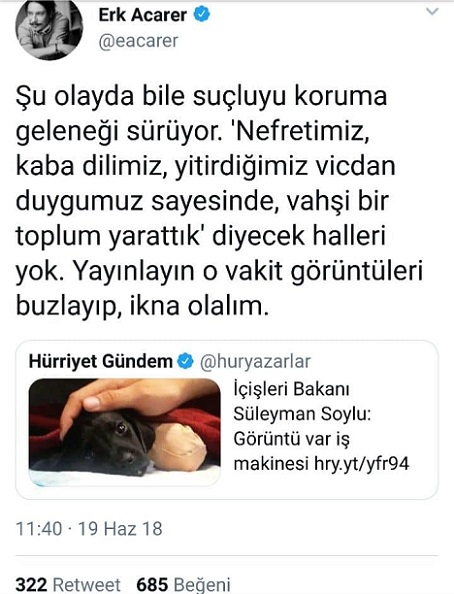Open the 11:40 · 19 Haz 18 timestamp

click(x=89, y=529)
